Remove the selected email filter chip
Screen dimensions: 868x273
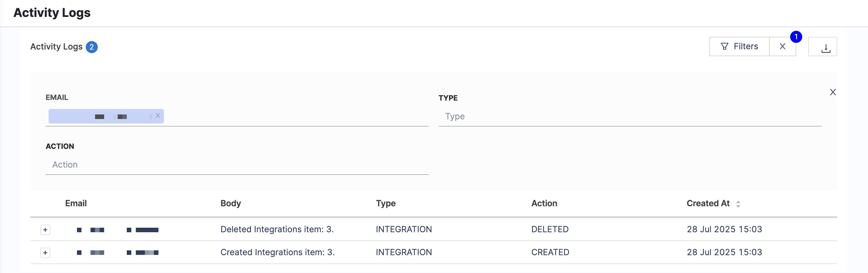(158, 116)
